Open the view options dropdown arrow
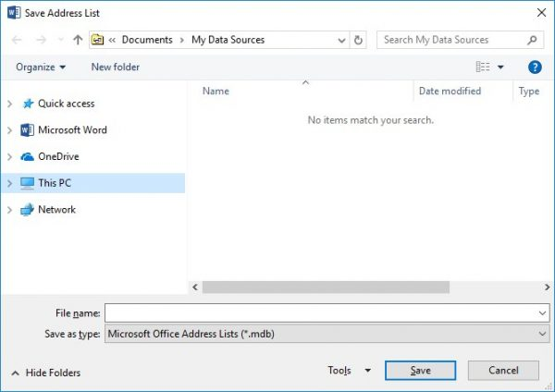 pos(500,67)
